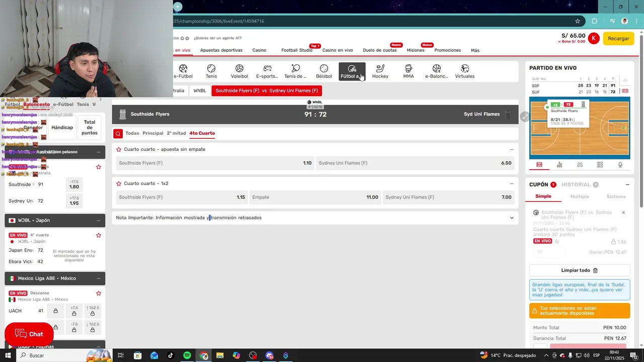Open the Virtuales category
Viewport: 644px width, 362px height.
465,71
